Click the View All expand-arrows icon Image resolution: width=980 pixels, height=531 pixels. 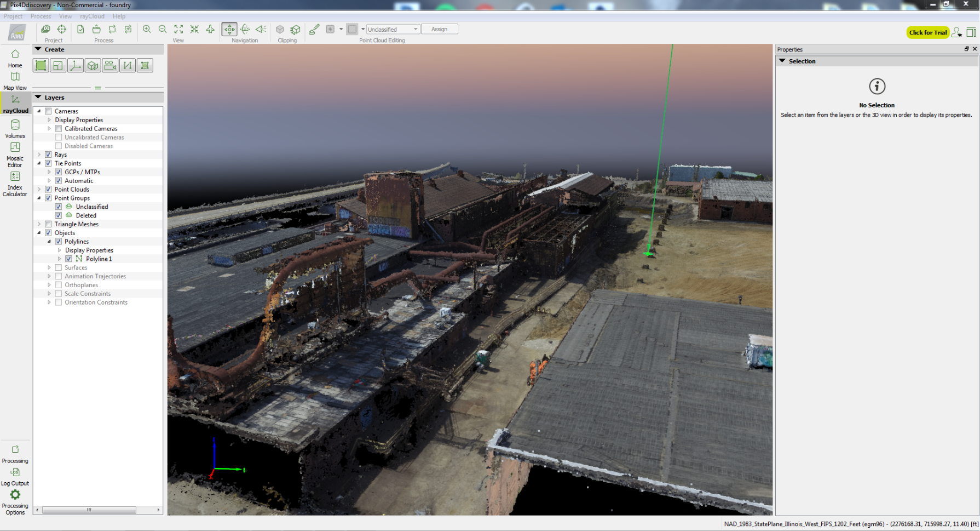click(178, 29)
